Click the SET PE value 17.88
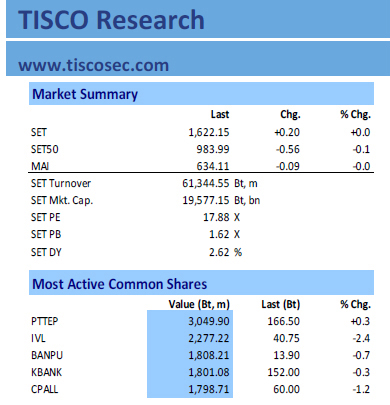This screenshot has height=405, width=390. pyautogui.click(x=216, y=217)
